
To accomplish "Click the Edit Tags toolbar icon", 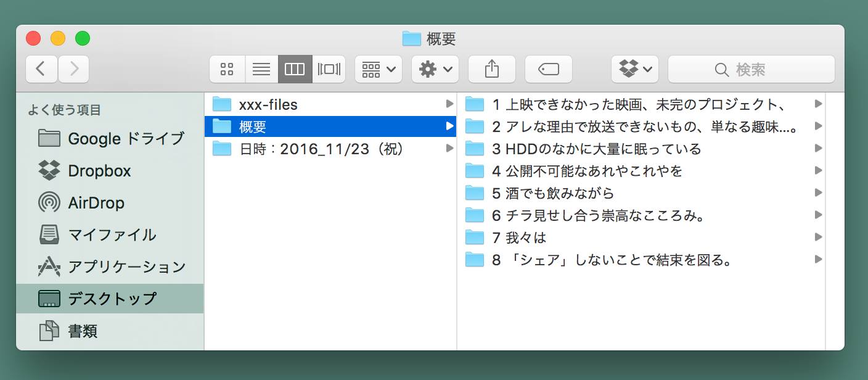I will pyautogui.click(x=548, y=69).
